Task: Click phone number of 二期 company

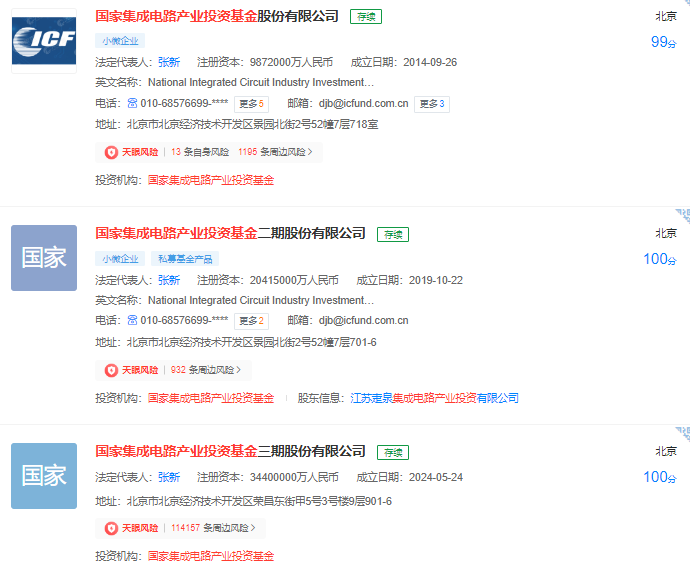Action: pyautogui.click(x=184, y=320)
